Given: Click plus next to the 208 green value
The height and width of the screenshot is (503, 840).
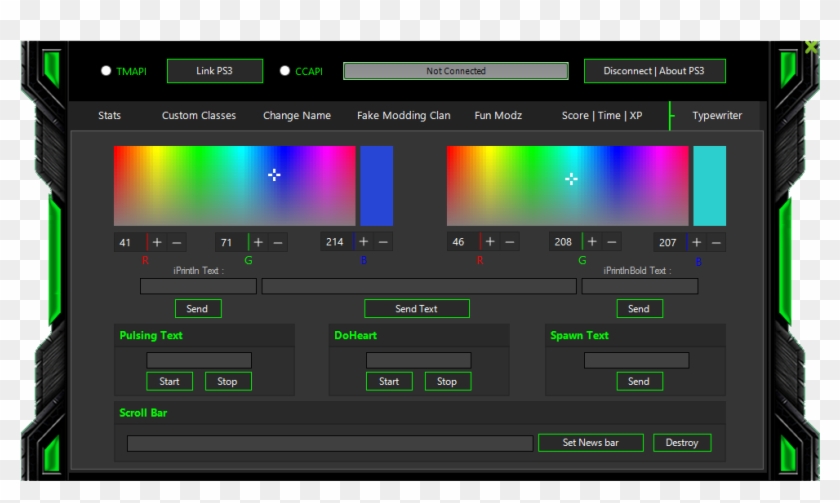Looking at the screenshot, I should pos(592,242).
